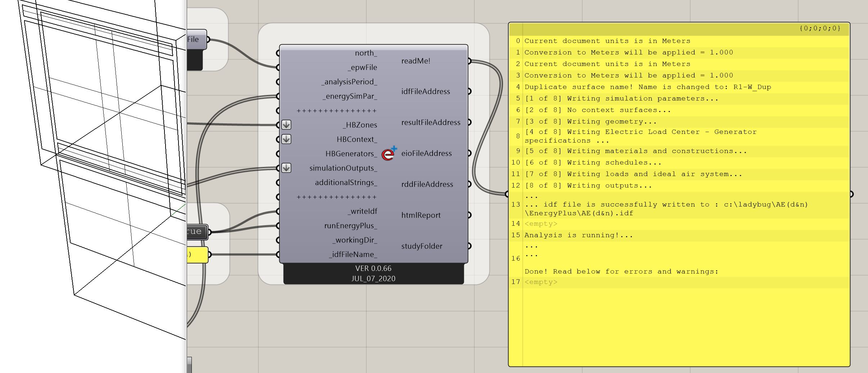Click 'Writing schedules...' line

pos(593,163)
